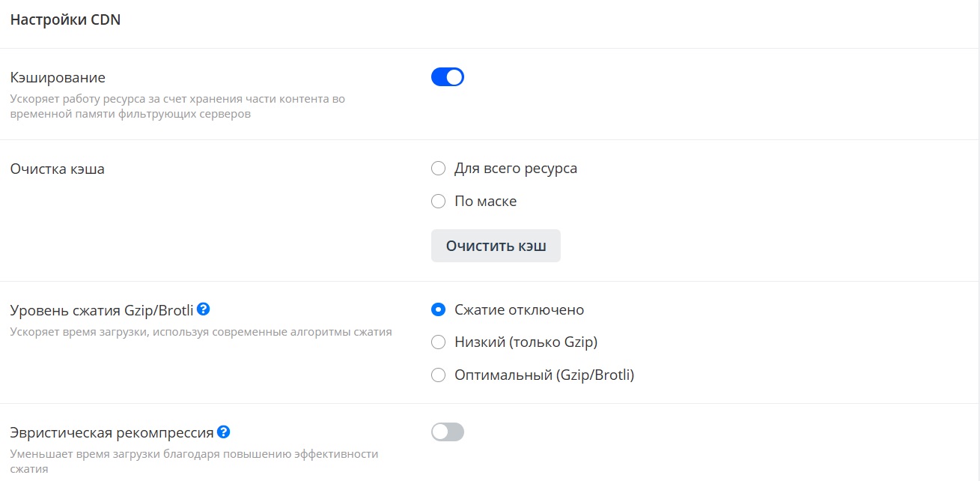This screenshot has height=481, width=980.
Task: Disable the Кэширование toggle switch
Action: [x=448, y=77]
